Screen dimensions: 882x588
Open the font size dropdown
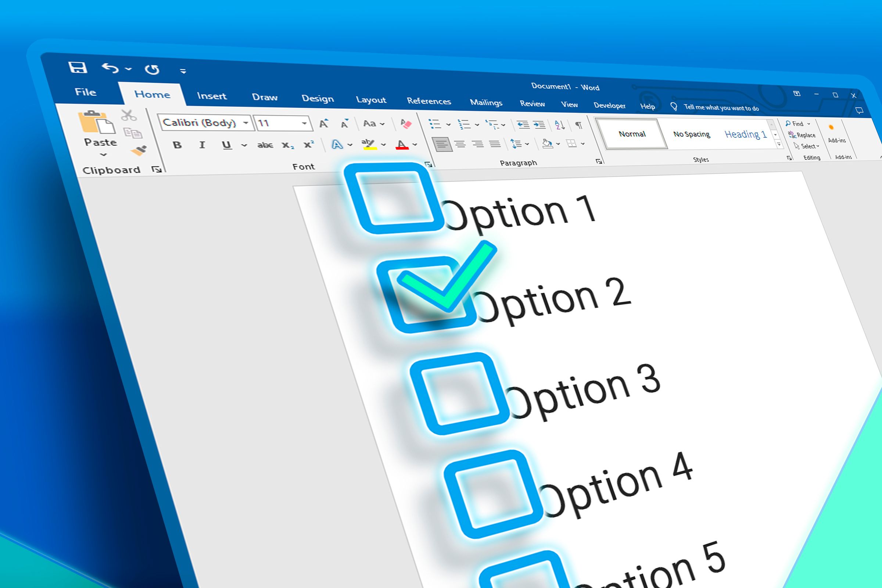pos(305,124)
